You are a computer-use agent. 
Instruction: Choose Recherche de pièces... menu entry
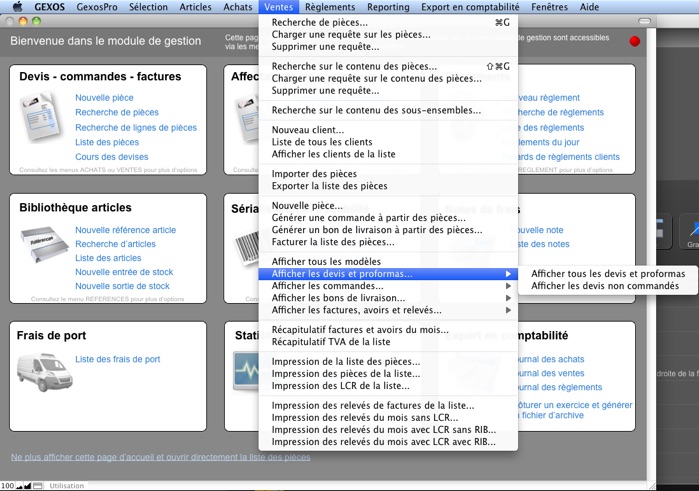(x=388, y=22)
